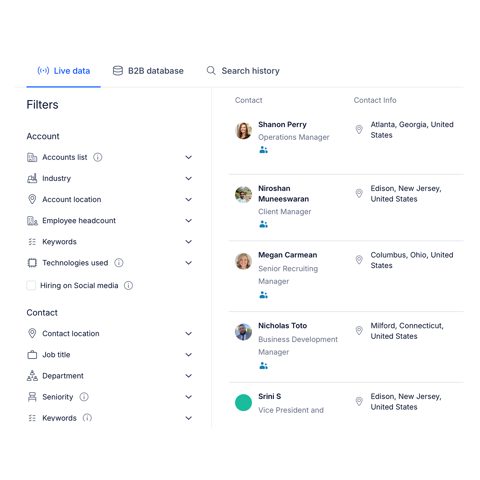The width and height of the screenshot is (480, 480).
Task: Click 'Client Manager' job title text
Action: (285, 212)
